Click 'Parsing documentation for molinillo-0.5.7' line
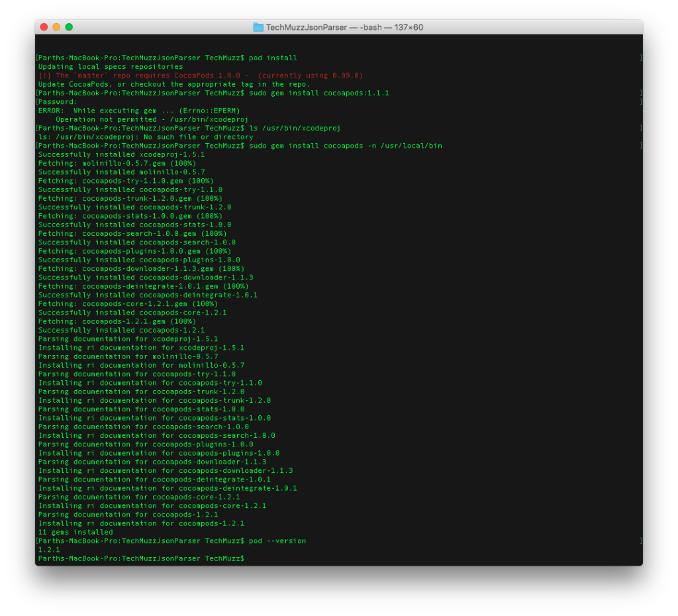Screen dimensions: 678x616 coord(128,357)
